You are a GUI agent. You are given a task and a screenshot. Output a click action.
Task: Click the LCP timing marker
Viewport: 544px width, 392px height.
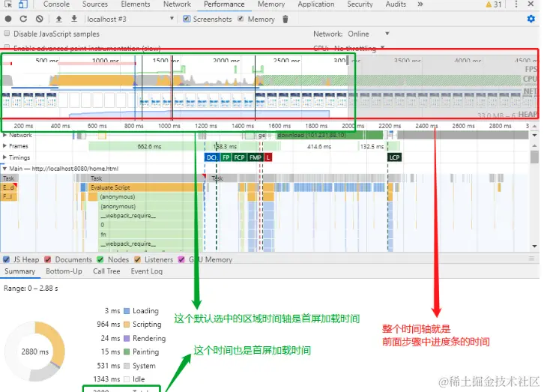click(x=394, y=157)
